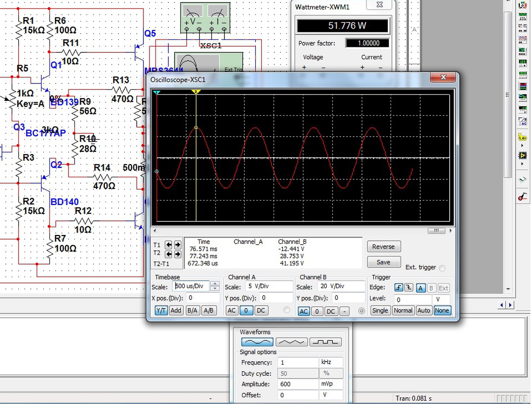This screenshot has width=532, height=404.
Task: Increase timebase scale with up stepper
Action: coord(215,284)
